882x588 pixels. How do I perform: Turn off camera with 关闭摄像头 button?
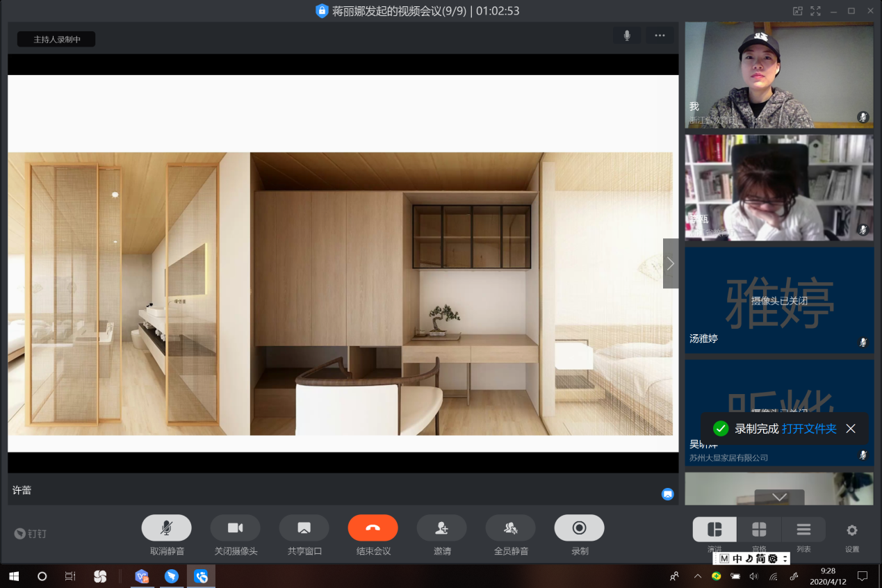coord(235,528)
